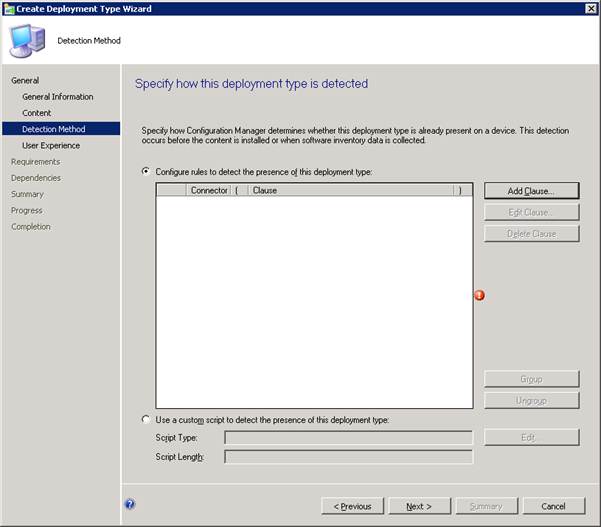
Task: Select 'Use a custom script' radio button
Action: [x=146, y=419]
